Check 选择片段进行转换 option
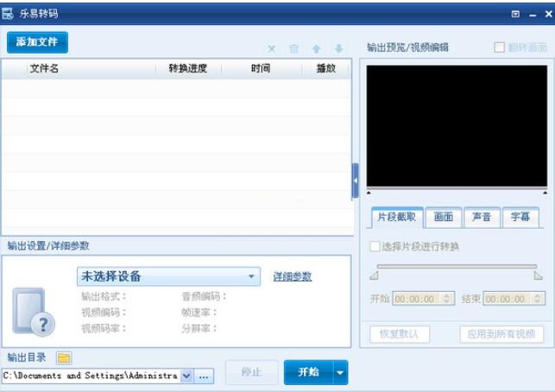The height and width of the screenshot is (392, 555). [x=375, y=246]
